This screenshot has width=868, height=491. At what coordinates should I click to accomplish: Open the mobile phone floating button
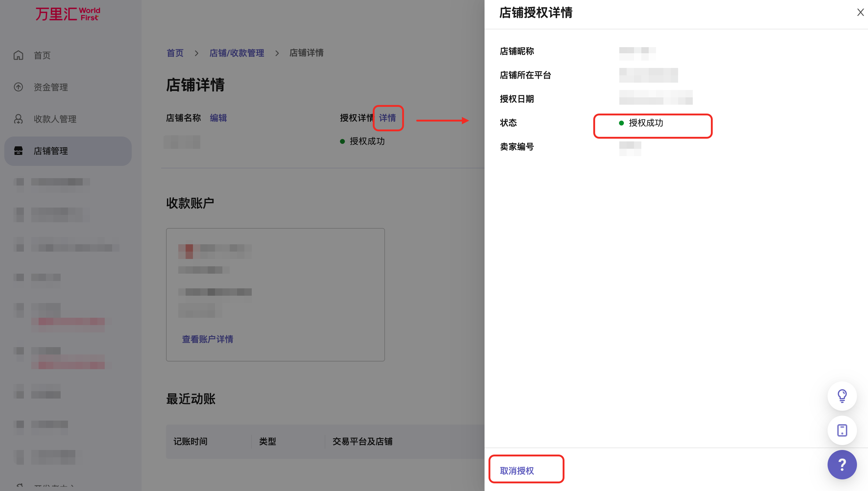[x=842, y=430]
